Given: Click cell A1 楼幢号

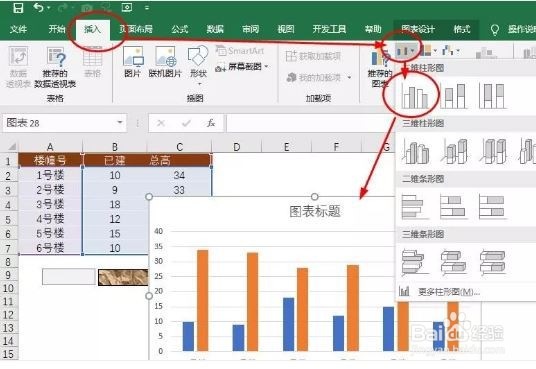Looking at the screenshot, I should point(50,160).
